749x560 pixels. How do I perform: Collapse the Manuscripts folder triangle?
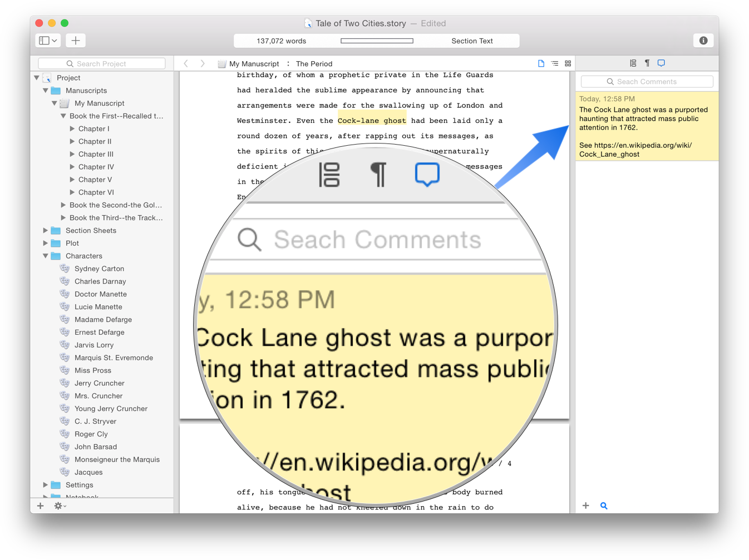pos(46,91)
